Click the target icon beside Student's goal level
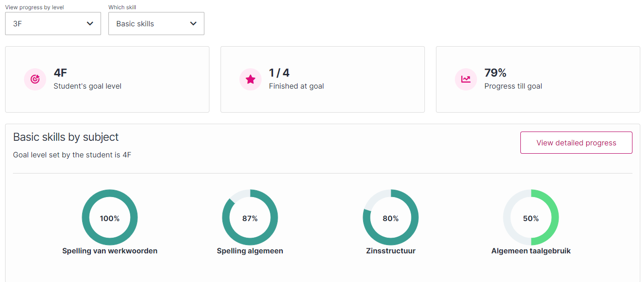This screenshot has width=644, height=282. pyautogui.click(x=35, y=79)
